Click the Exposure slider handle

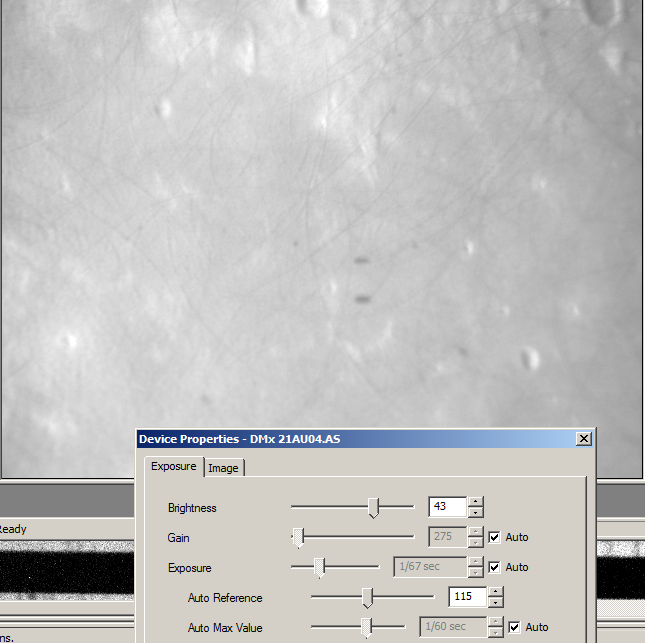[320, 568]
